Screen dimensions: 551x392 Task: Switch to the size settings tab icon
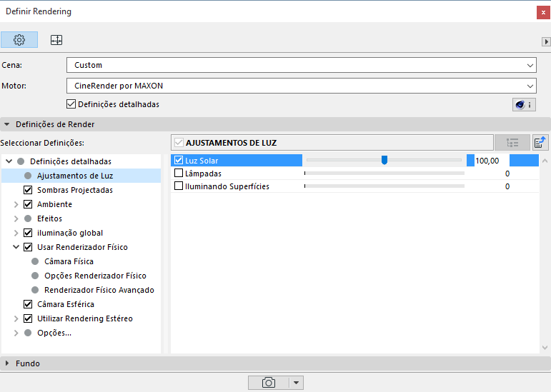[x=56, y=40]
